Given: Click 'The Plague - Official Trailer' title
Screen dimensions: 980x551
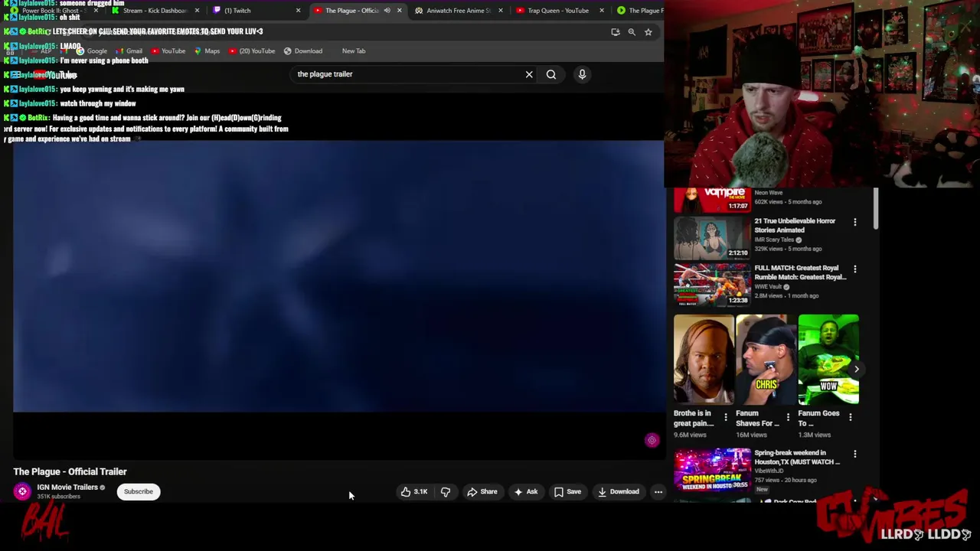Looking at the screenshot, I should pyautogui.click(x=70, y=472).
